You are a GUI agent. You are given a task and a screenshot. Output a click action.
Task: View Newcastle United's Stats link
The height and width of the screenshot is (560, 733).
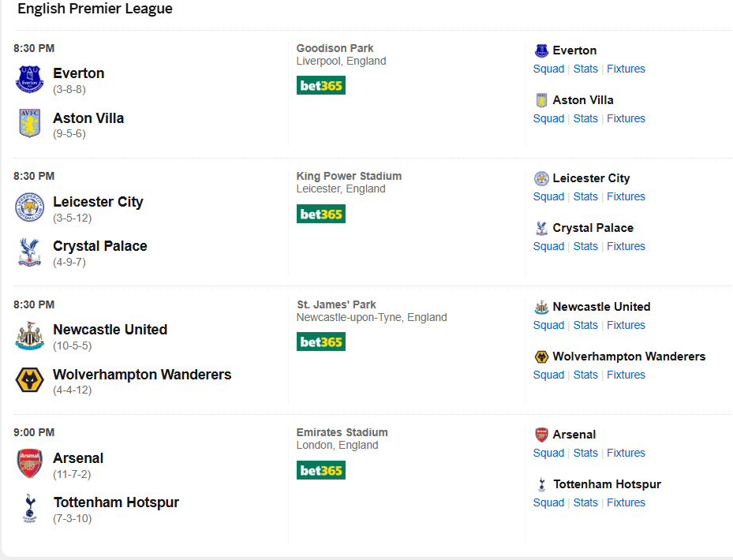click(585, 325)
